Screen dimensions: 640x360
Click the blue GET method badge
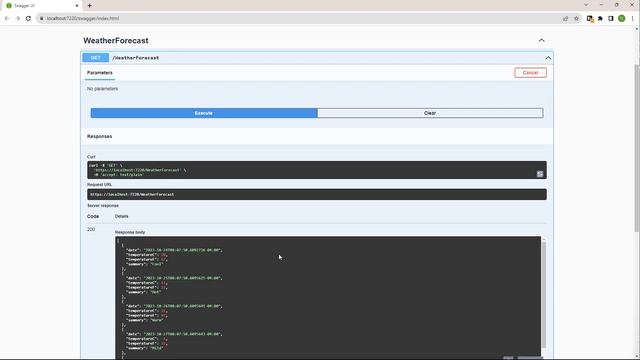pos(96,58)
